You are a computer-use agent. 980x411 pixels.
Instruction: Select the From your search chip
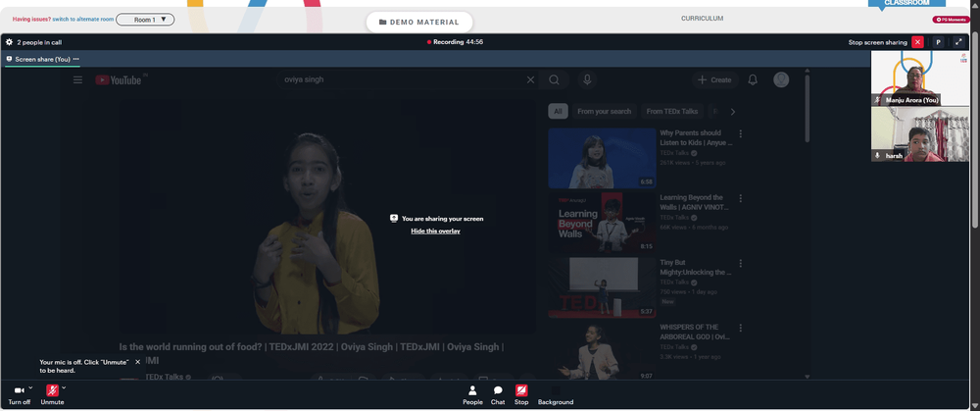[x=605, y=112]
